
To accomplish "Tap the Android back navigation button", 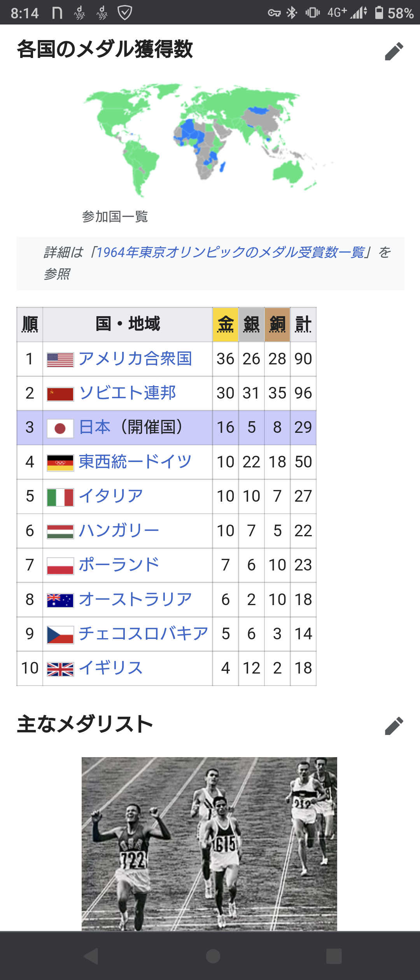I will click(x=91, y=956).
